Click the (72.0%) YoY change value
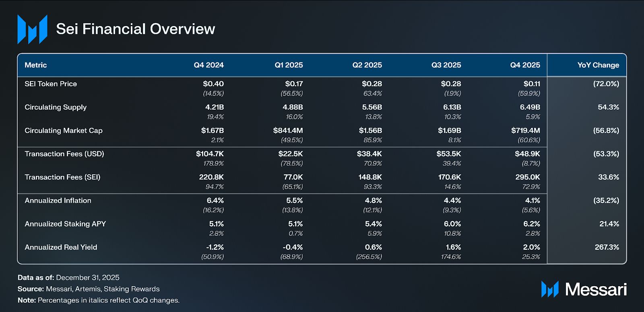This screenshot has width=644, height=312. [x=606, y=84]
